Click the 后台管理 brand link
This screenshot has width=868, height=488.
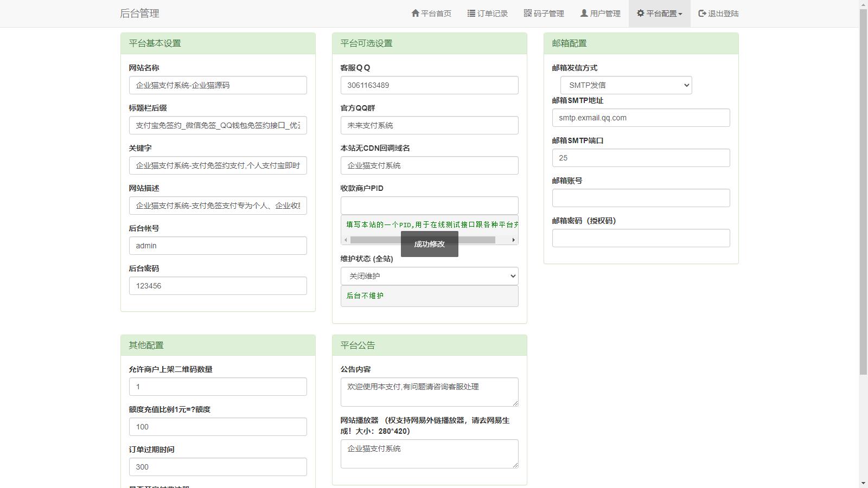click(x=139, y=14)
